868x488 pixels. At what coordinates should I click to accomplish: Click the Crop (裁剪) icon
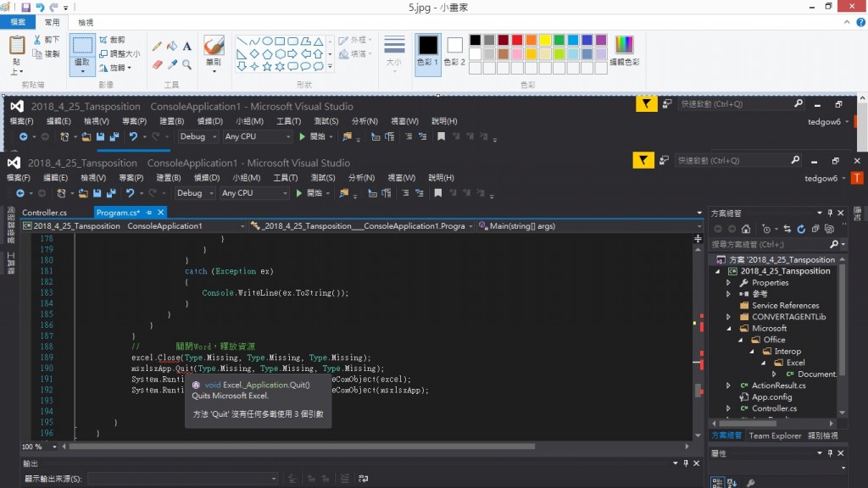click(x=103, y=40)
